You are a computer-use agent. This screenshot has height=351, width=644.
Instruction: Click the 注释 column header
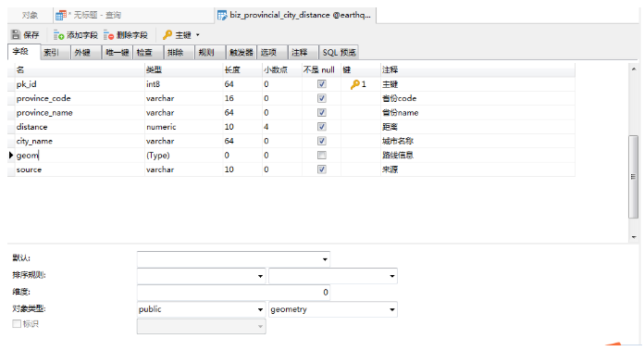coord(477,69)
